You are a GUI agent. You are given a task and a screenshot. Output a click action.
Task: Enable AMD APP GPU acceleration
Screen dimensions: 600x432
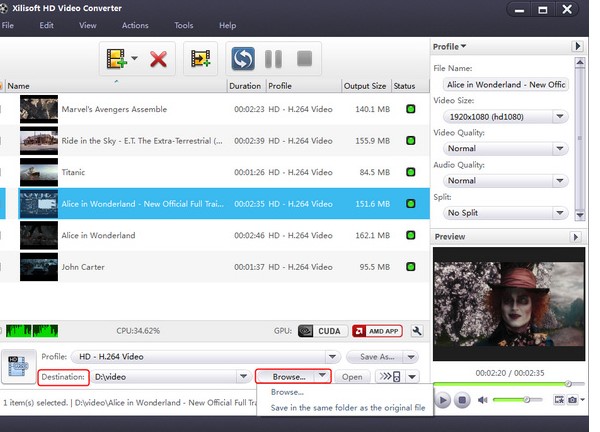tap(377, 331)
